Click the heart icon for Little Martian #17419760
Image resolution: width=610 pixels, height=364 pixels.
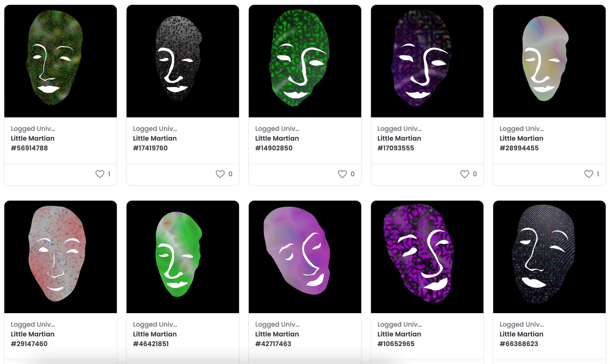[220, 174]
